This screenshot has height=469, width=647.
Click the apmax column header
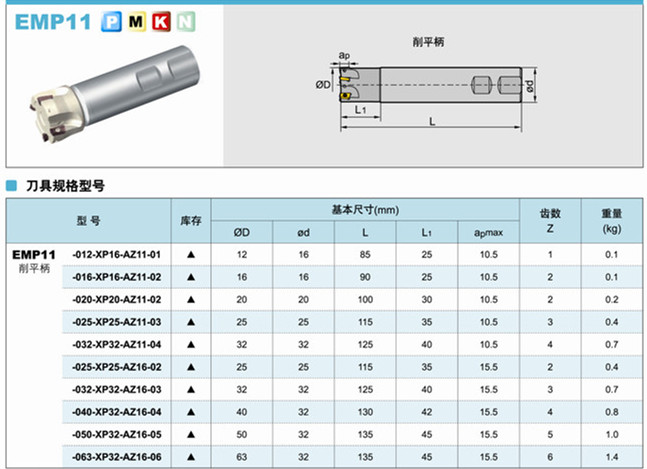tap(488, 232)
